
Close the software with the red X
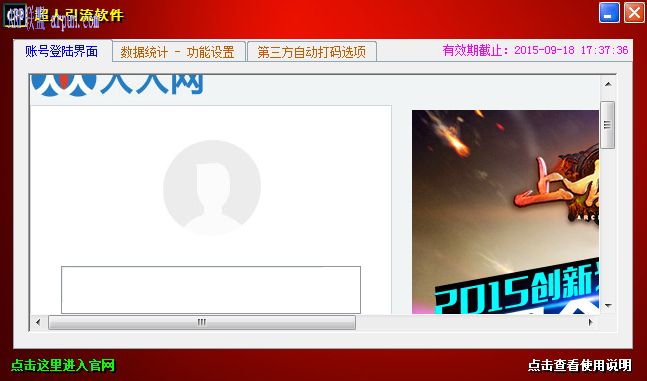click(634, 12)
